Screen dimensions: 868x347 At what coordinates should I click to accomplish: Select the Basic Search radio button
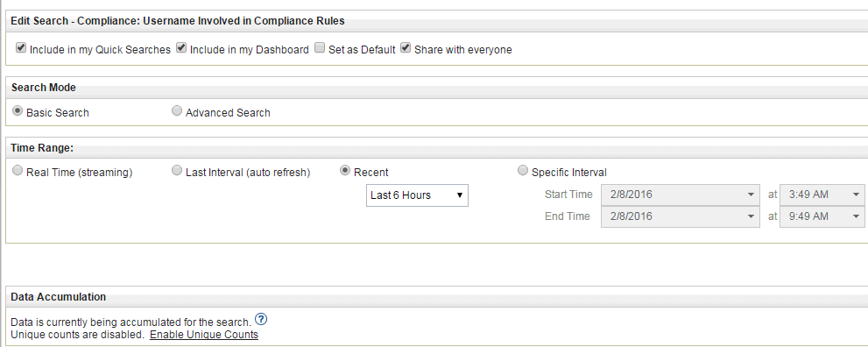[x=18, y=111]
